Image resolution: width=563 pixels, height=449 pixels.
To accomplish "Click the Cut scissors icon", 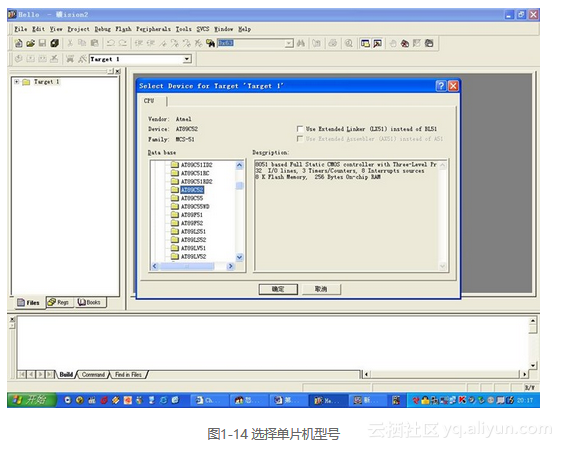I will click(70, 43).
